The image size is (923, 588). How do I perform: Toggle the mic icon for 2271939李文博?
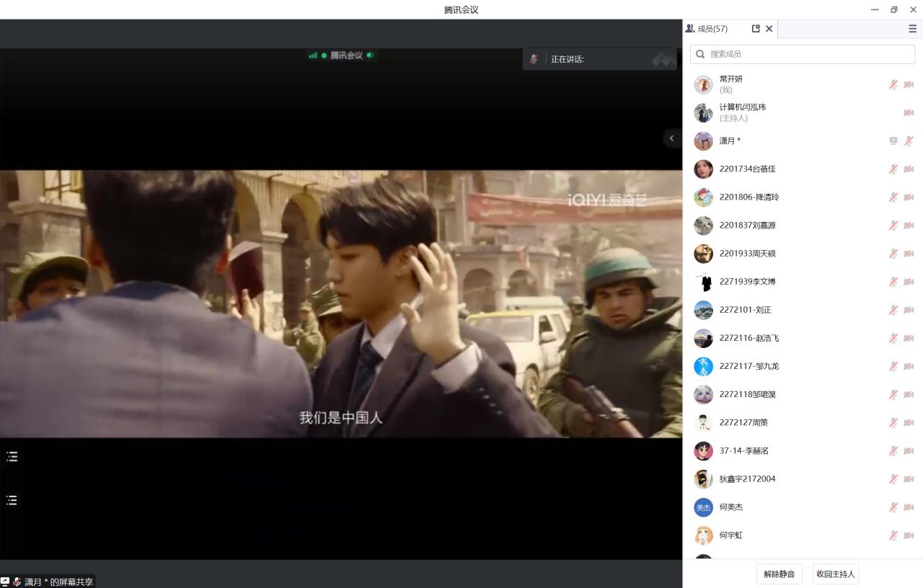point(893,282)
